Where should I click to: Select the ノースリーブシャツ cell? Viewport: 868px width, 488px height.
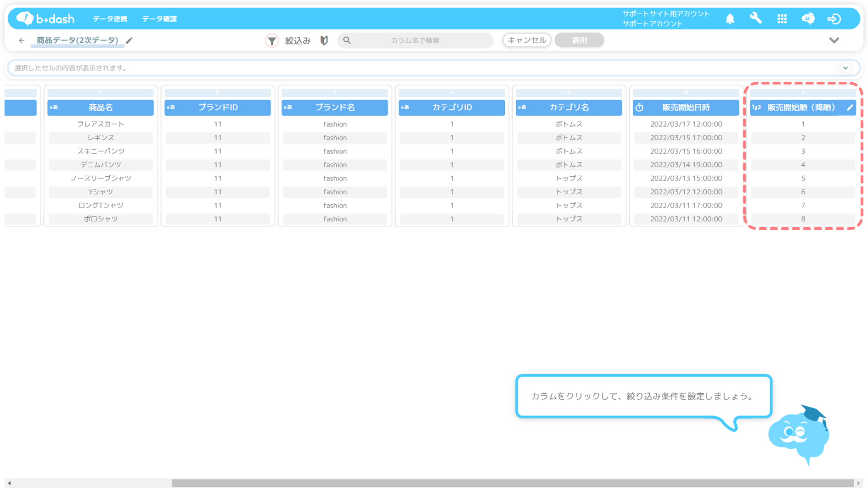[x=101, y=178]
